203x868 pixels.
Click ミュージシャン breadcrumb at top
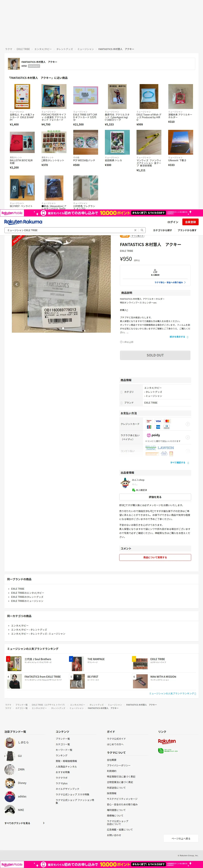86,49
